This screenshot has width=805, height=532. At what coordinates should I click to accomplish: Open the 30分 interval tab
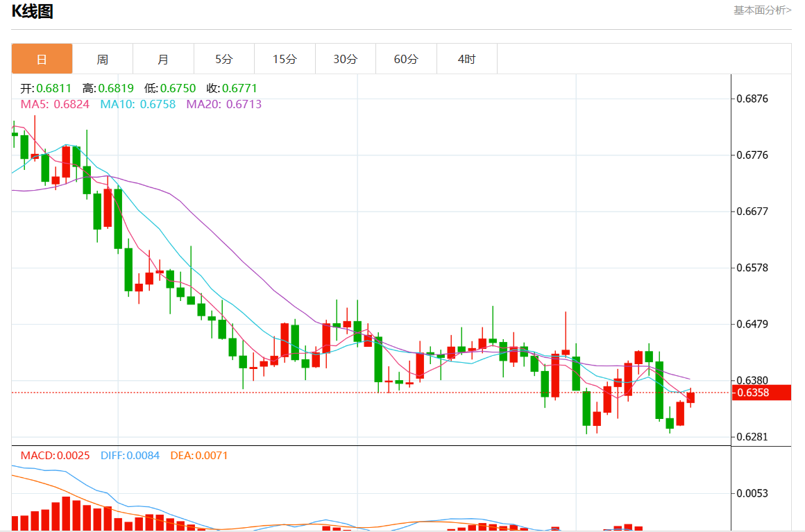click(x=346, y=59)
